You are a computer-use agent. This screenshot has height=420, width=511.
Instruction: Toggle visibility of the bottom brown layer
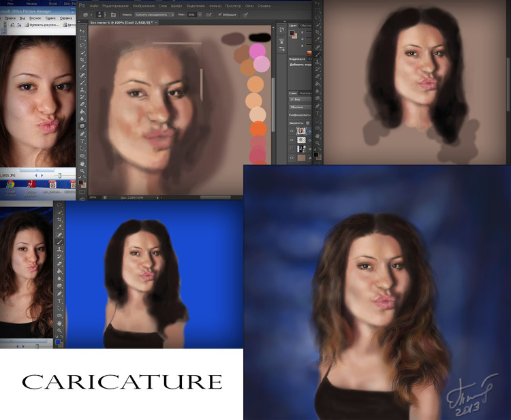point(292,157)
